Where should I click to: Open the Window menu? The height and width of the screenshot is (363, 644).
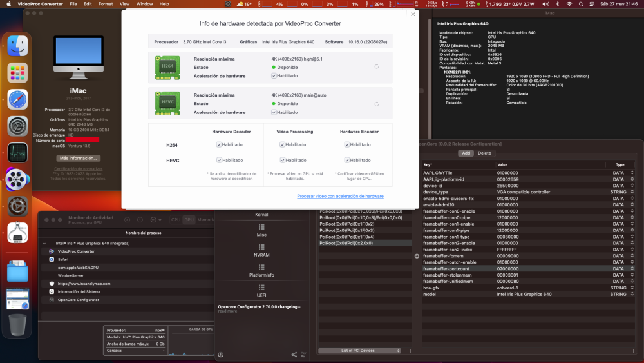click(144, 4)
